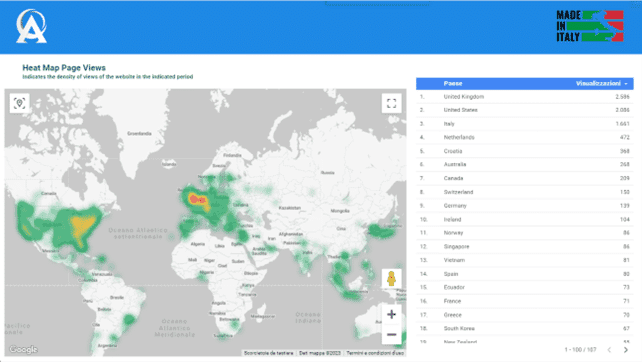The width and height of the screenshot is (642, 362).
Task: Click the Paese column header
Action: click(453, 84)
